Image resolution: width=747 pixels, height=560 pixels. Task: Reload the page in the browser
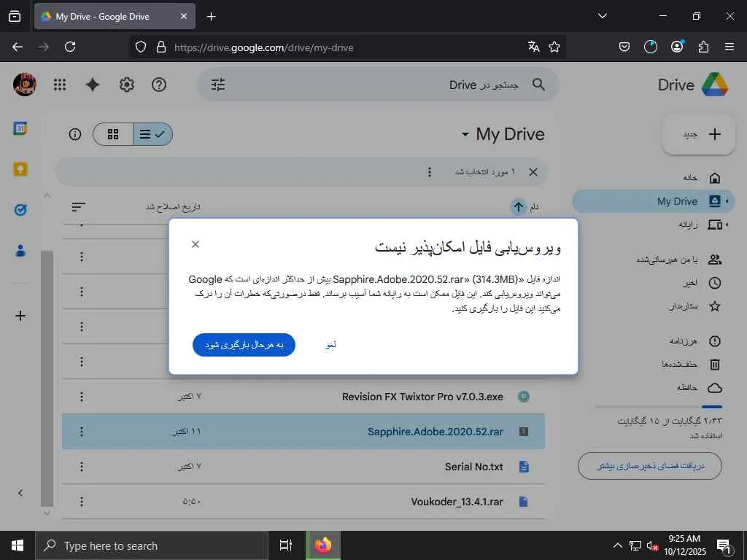coord(70,47)
